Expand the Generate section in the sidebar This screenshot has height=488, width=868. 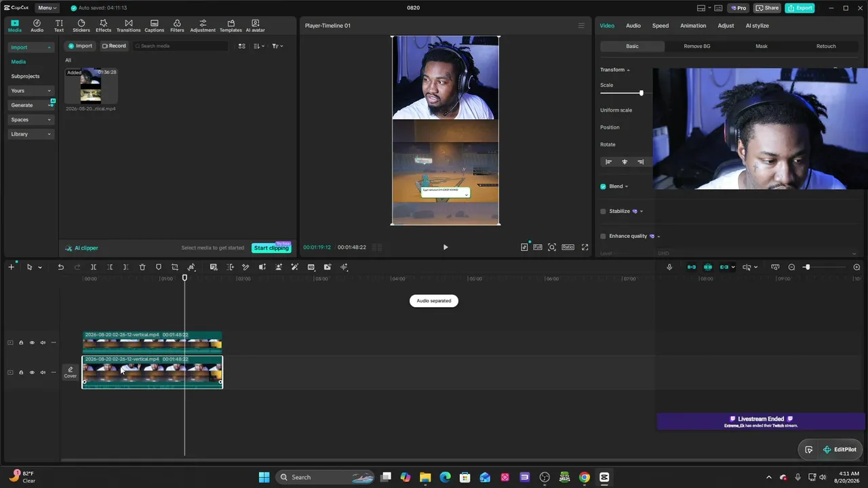pos(31,105)
